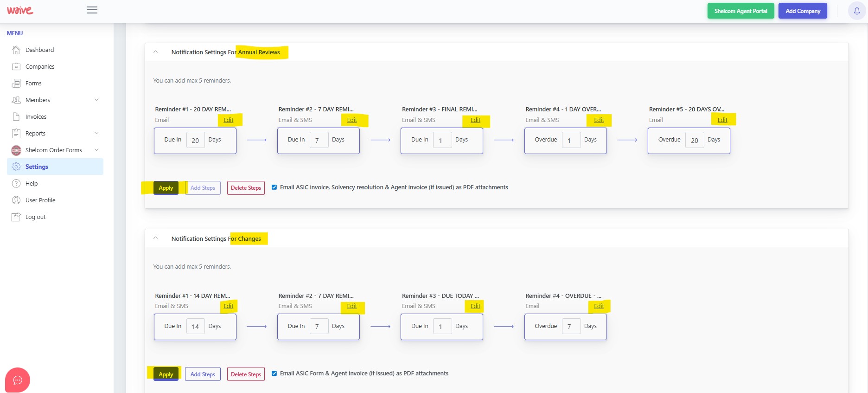
Task: Click Changes Reminder #1 days field (14)
Action: point(195,326)
